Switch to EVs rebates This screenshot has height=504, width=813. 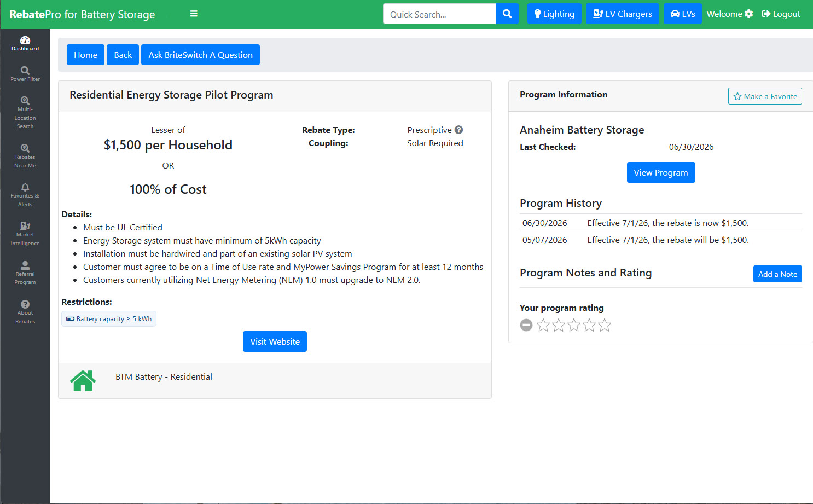coord(683,14)
